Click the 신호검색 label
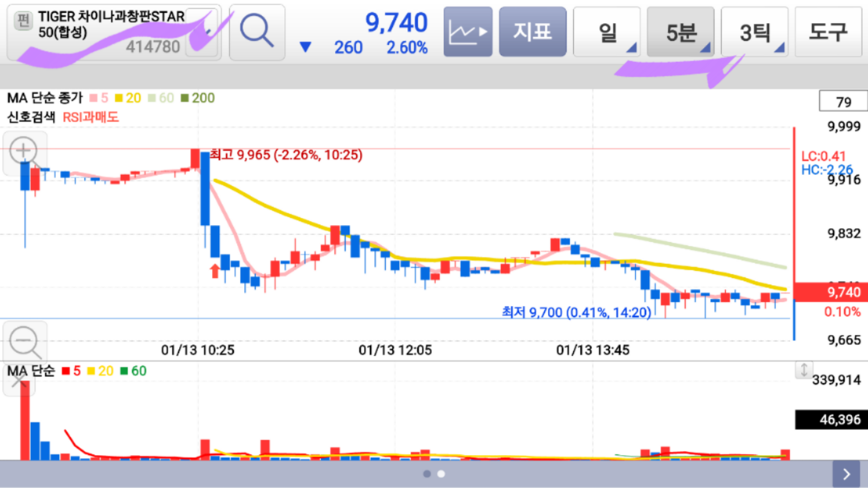This screenshot has width=868, height=488. click(x=31, y=117)
